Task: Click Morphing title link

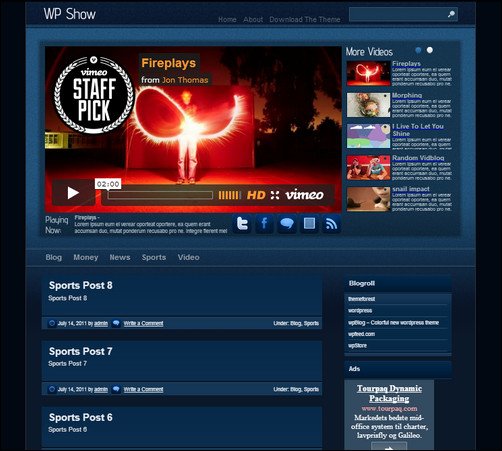Action: pyautogui.click(x=407, y=95)
